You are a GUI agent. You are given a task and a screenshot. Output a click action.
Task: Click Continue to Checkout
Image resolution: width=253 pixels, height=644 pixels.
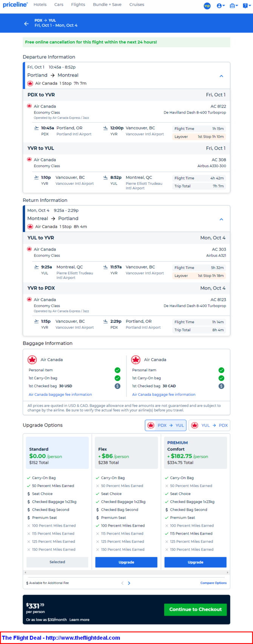[x=196, y=609]
